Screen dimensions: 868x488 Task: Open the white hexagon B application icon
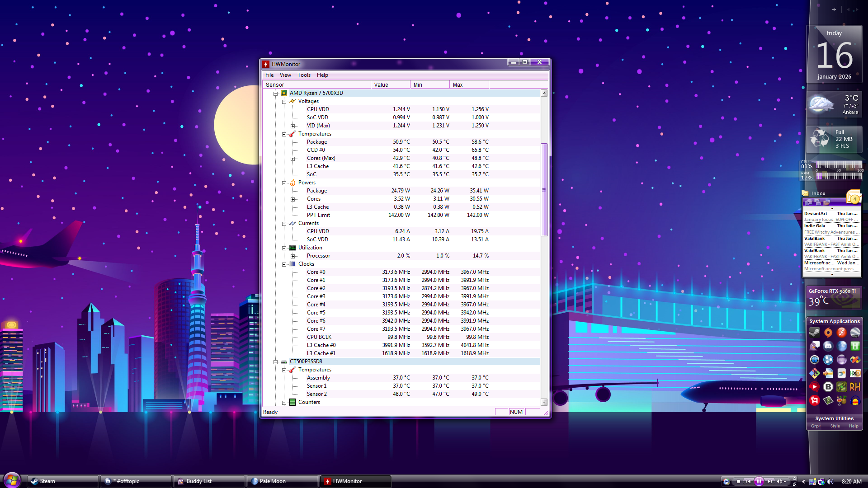[828, 387]
